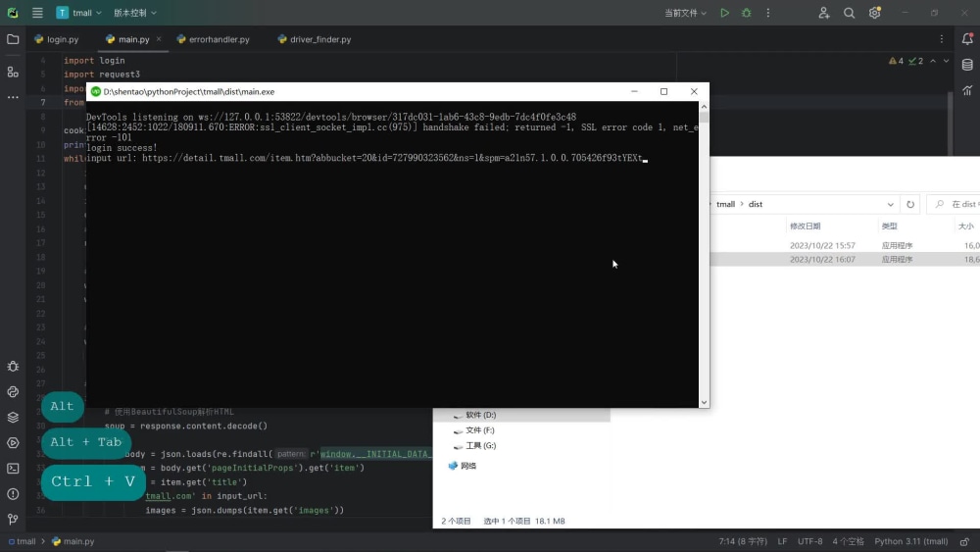The image size is (980, 552).
Task: Open the Debug tool window in left sidebar
Action: 13,367
